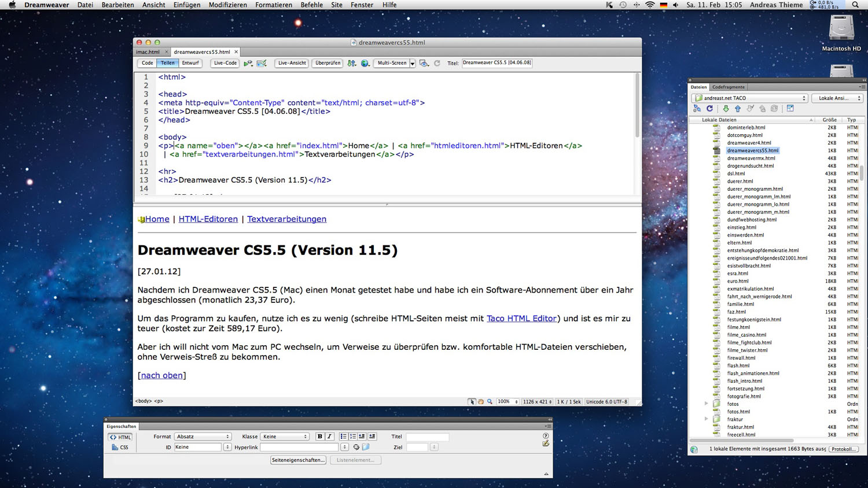Click the quick tag editor icon
This screenshot has width=868, height=488.
tap(546, 443)
